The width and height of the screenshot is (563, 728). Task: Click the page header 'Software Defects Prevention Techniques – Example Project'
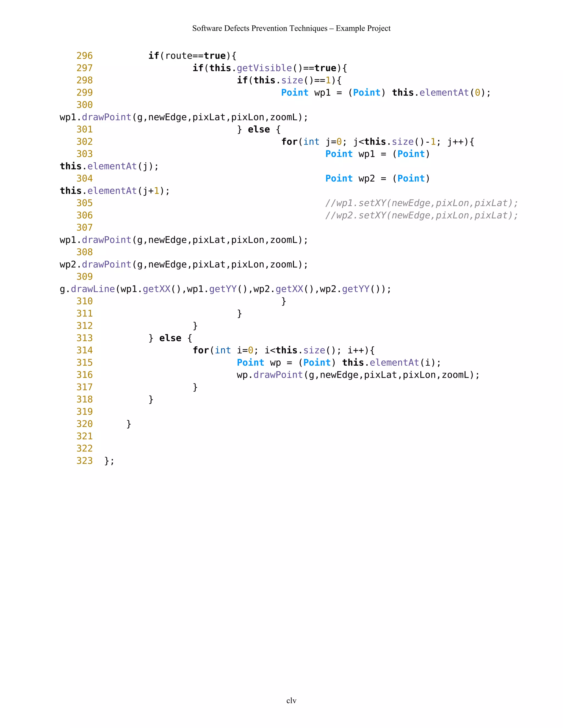[x=291, y=28]
